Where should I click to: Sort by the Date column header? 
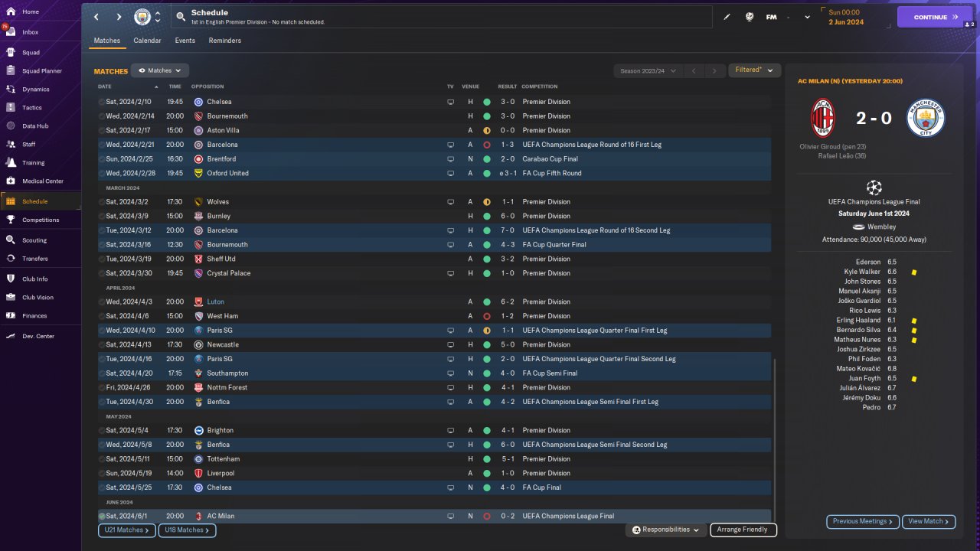point(105,86)
